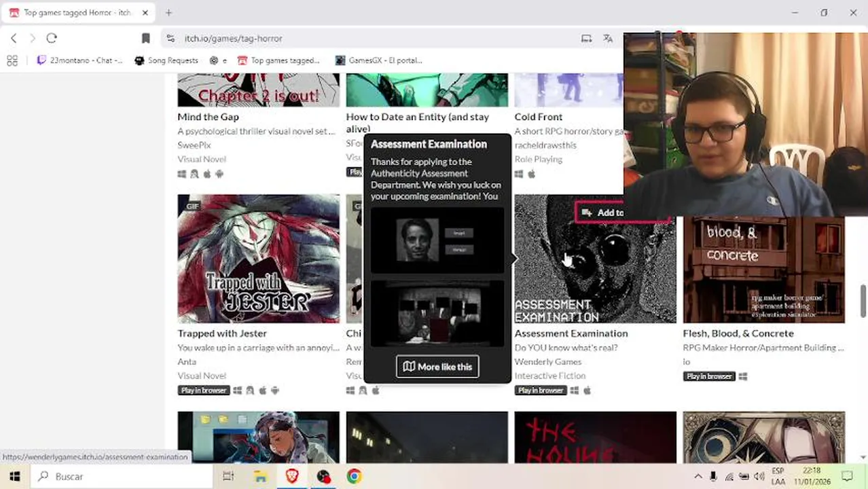This screenshot has width=868, height=489.
Task: Open the Assessment Examination title below the cover
Action: (571, 333)
